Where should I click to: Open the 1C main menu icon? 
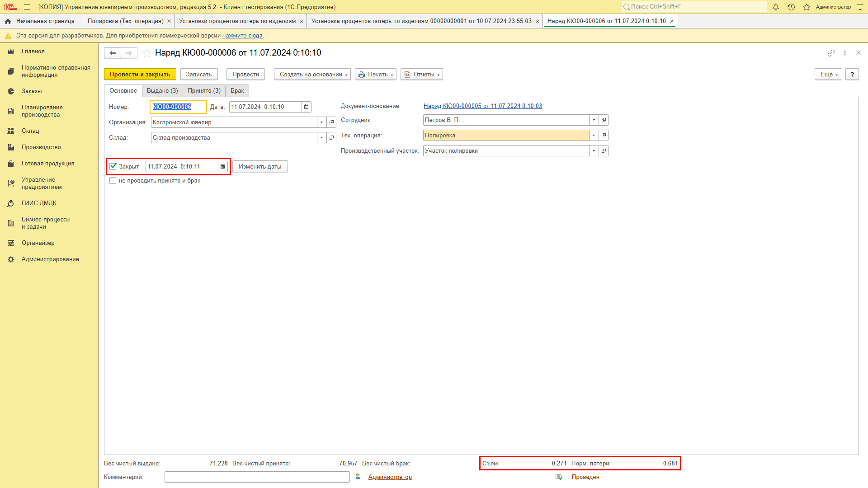10,7
